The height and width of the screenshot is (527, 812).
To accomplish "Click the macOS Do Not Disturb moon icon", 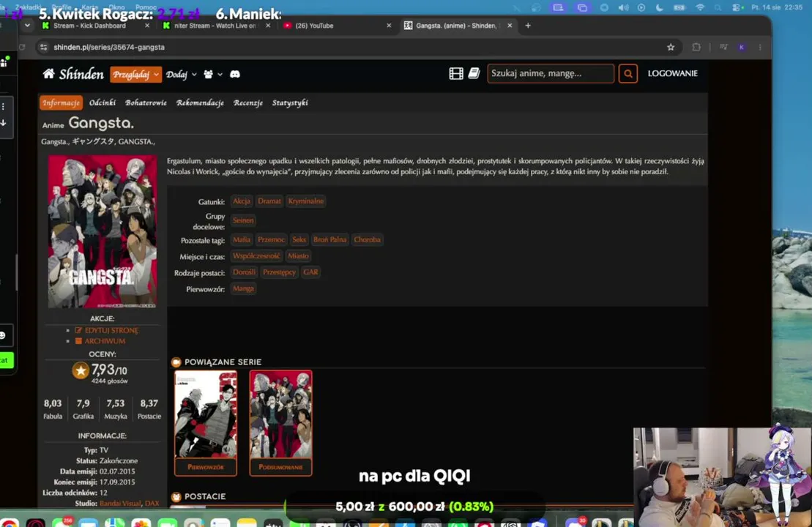I will (x=659, y=7).
